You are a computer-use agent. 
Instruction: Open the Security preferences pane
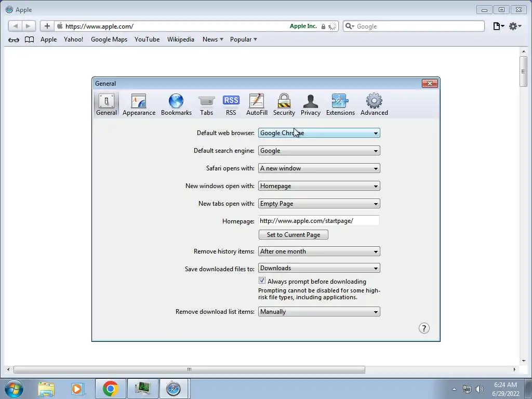point(284,104)
